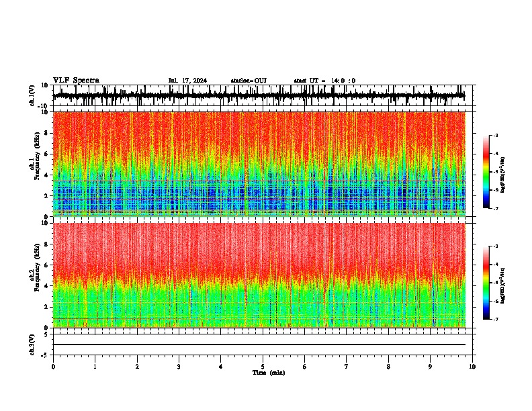Click the "start UT = 14:0 :0" label
This screenshot has width=532, height=411.
pos(324,81)
